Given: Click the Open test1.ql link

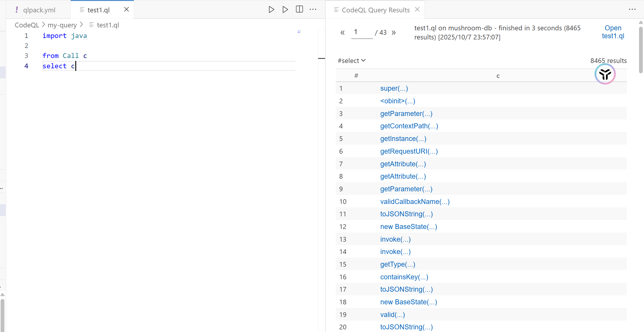Looking at the screenshot, I should [x=613, y=32].
